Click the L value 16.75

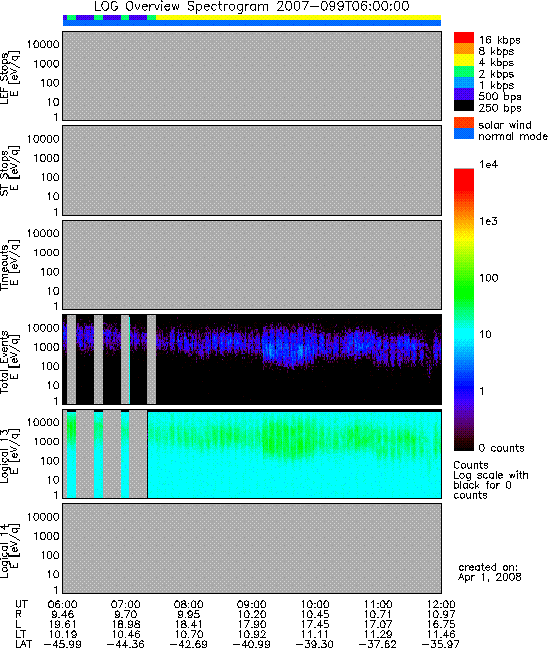pos(441,624)
